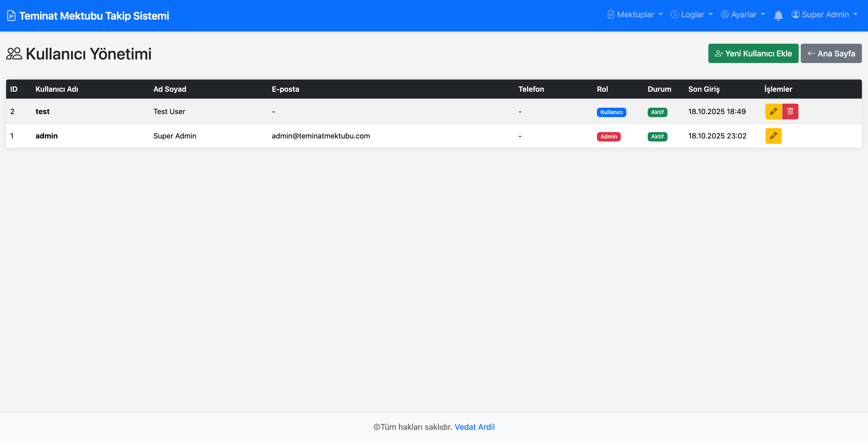Viewport: 868px width, 441px height.
Task: Click the users icon beside Kullanıcı Yönetimi
Action: [x=14, y=54]
